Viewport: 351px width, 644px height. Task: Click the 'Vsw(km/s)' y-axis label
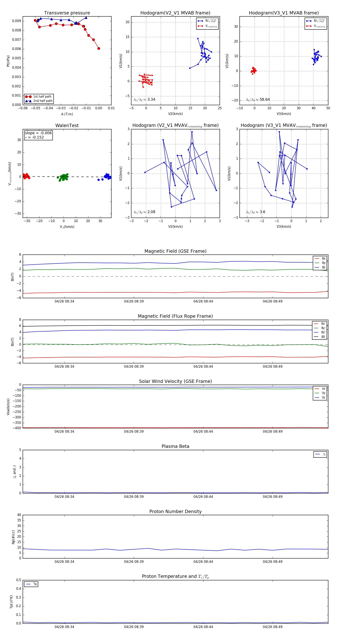pos(8,407)
